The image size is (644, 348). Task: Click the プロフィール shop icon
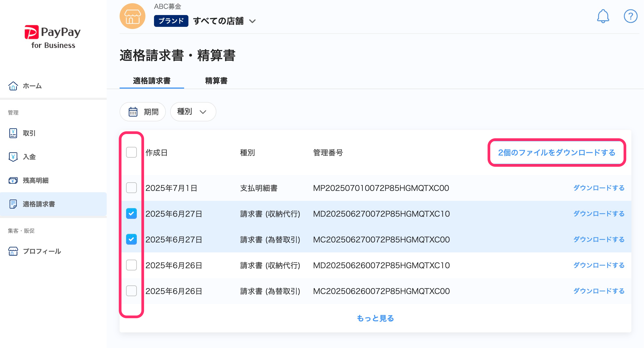tap(13, 251)
